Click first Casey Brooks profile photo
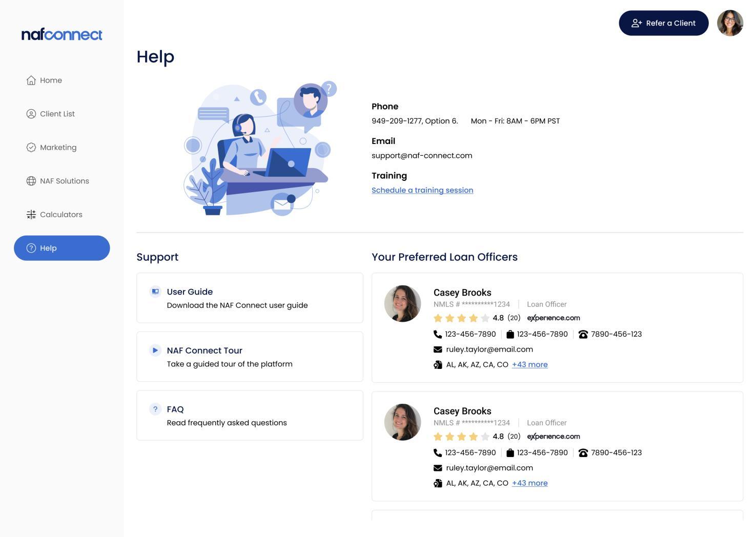This screenshot has width=756, height=537. pos(402,304)
